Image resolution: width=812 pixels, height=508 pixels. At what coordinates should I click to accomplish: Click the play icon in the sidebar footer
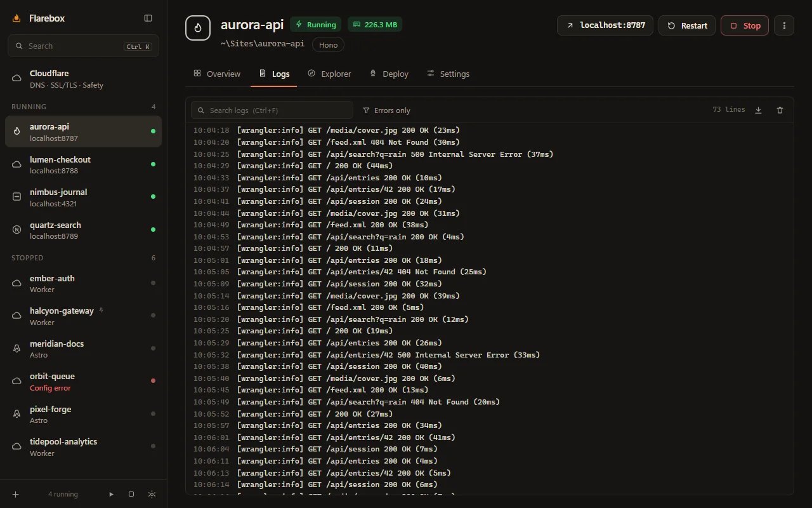[112, 494]
